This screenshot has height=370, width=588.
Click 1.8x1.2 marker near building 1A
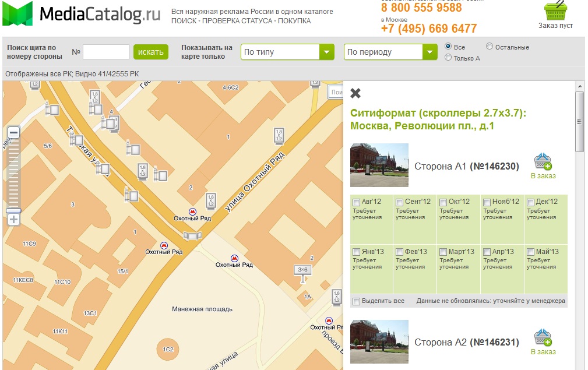coord(337,297)
